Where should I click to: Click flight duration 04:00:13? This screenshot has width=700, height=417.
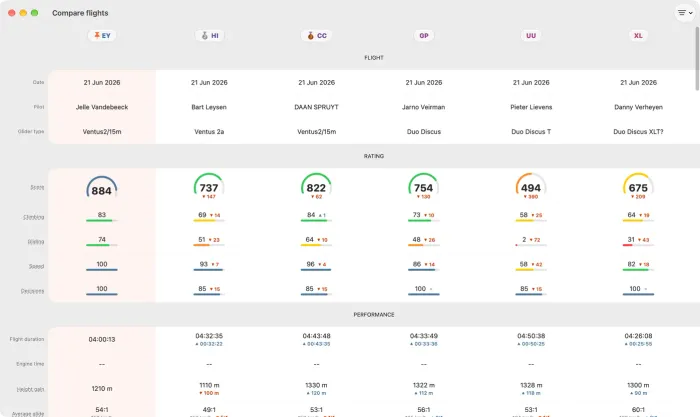pyautogui.click(x=102, y=339)
